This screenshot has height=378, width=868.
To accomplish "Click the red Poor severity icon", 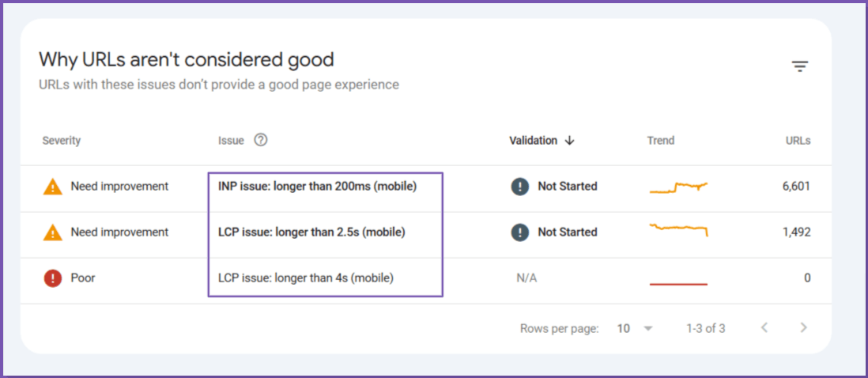I will (53, 278).
